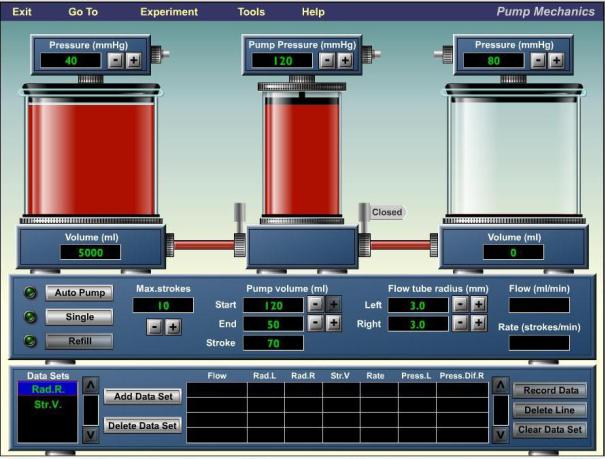This screenshot has width=605, height=459.
Task: Decrease pump End volume with minus
Action: point(315,323)
